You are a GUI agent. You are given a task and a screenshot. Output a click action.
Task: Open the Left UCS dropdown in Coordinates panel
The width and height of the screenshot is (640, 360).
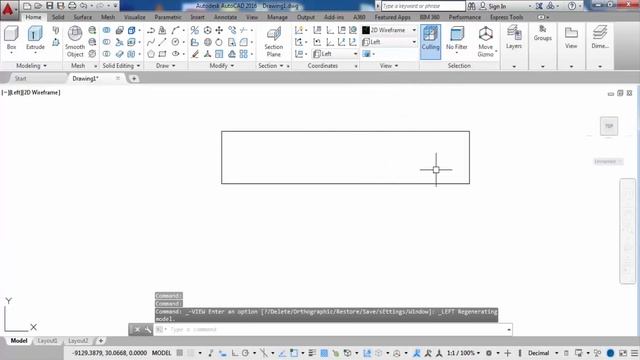pos(335,54)
